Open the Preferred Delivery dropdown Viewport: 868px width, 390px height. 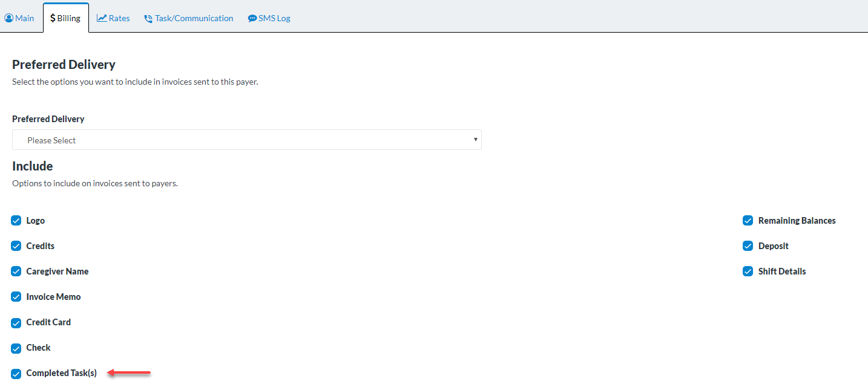[x=246, y=140]
